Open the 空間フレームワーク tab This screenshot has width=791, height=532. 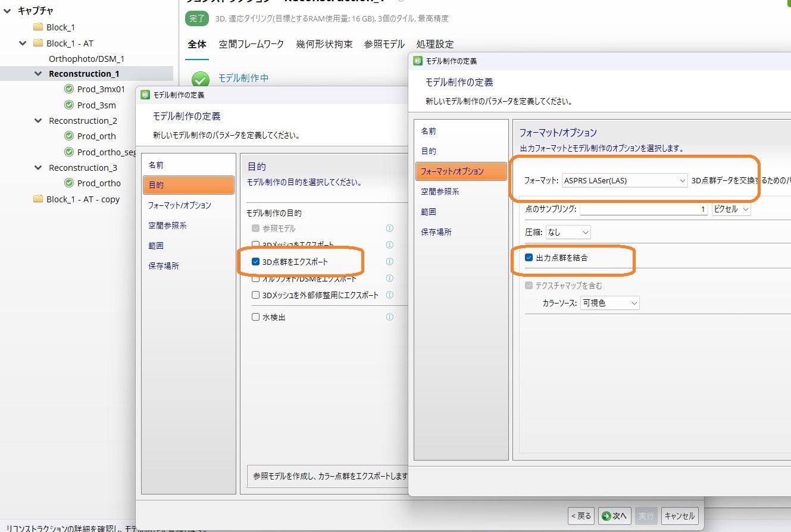(251, 44)
